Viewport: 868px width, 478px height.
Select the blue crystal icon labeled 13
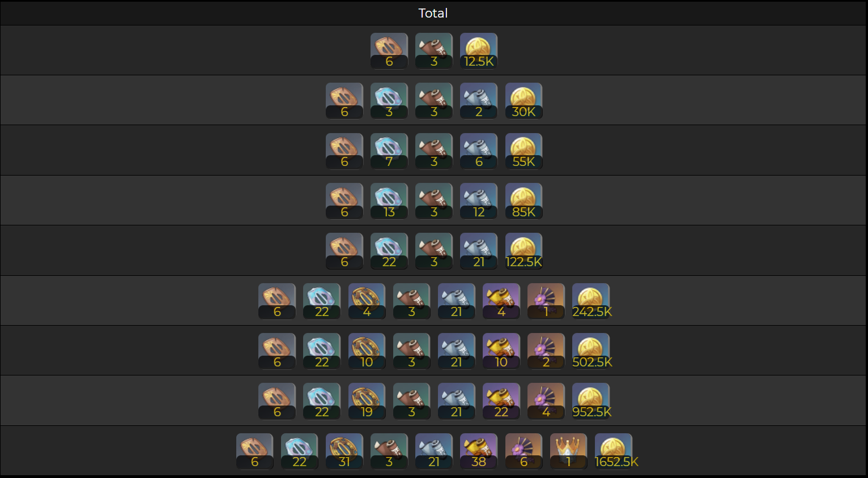[389, 201]
